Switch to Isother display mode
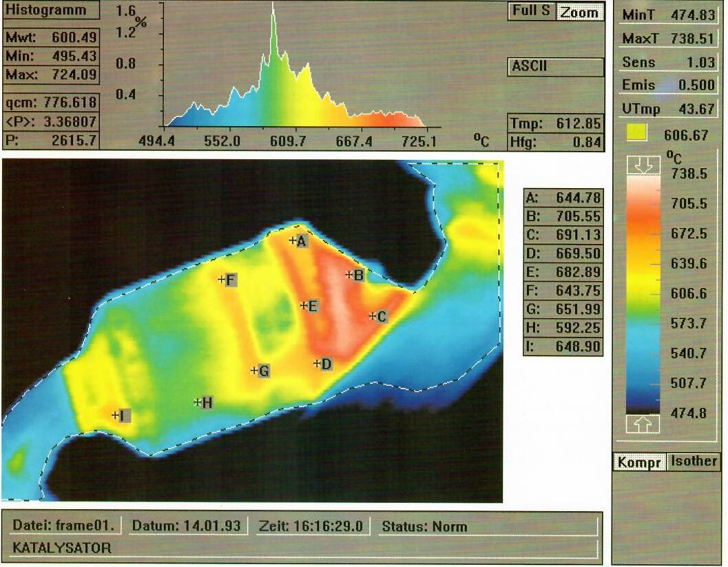728x567 pixels. (694, 462)
